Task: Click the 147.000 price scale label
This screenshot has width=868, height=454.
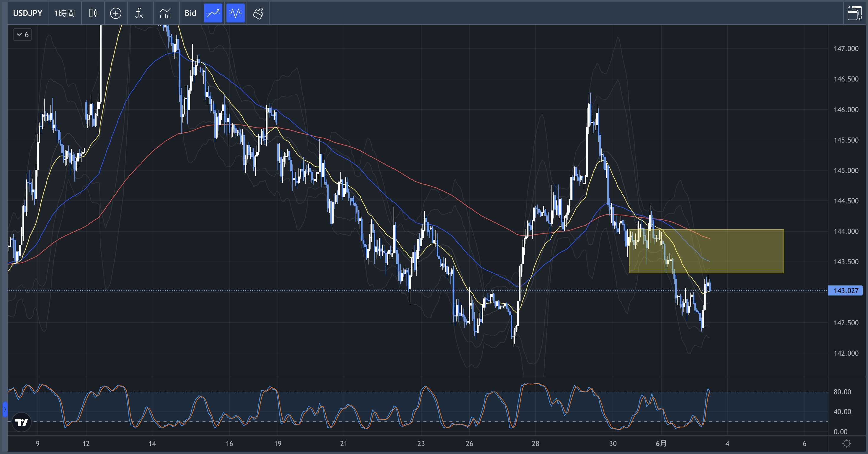Action: 846,48
